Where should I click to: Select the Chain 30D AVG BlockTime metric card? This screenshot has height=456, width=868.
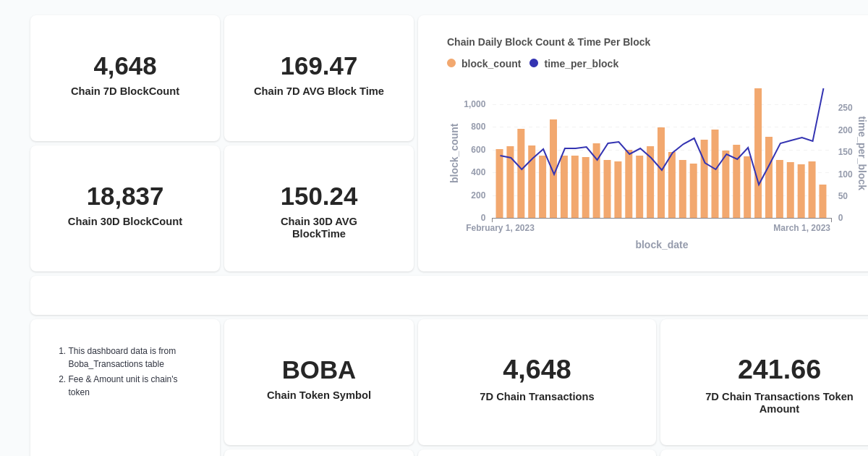click(x=318, y=208)
